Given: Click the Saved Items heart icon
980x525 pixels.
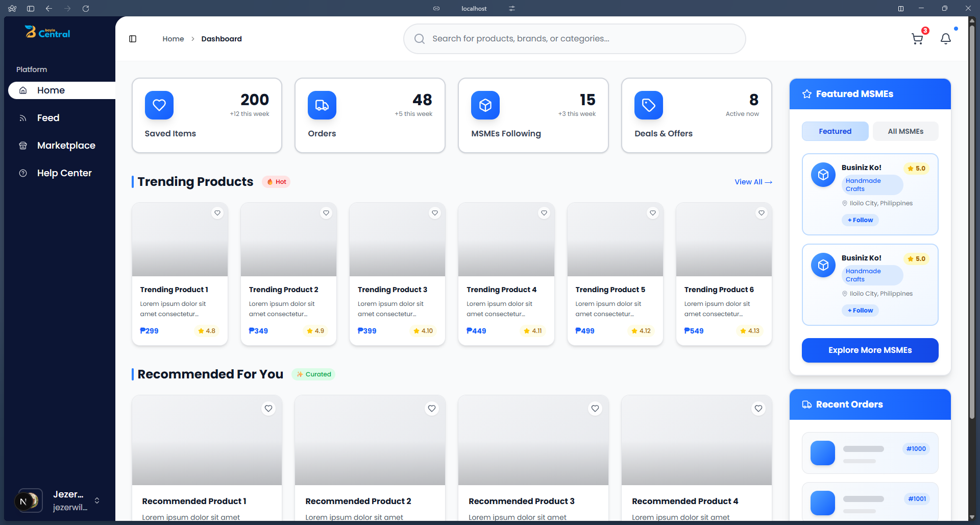Looking at the screenshot, I should click(x=159, y=105).
